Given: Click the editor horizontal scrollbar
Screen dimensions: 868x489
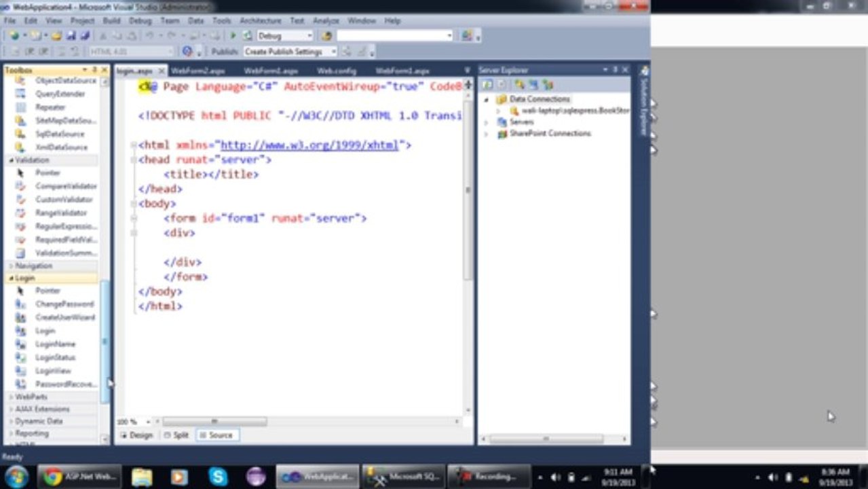Looking at the screenshot, I should click(214, 422).
